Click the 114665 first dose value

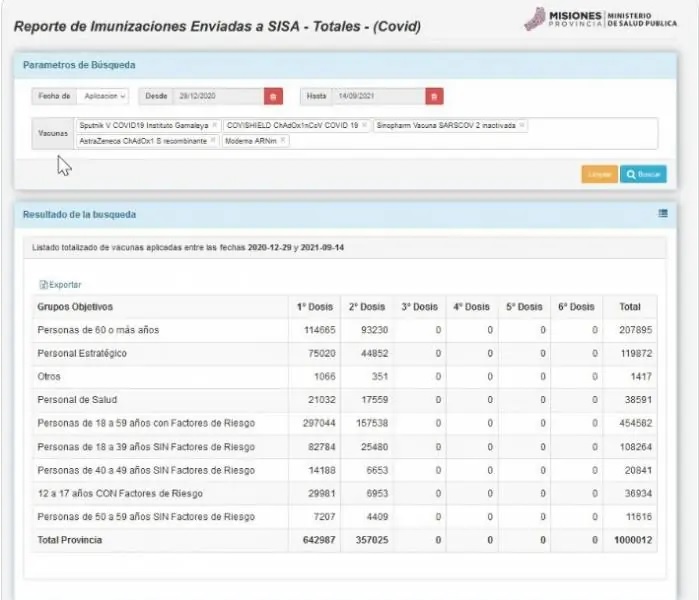pos(320,330)
